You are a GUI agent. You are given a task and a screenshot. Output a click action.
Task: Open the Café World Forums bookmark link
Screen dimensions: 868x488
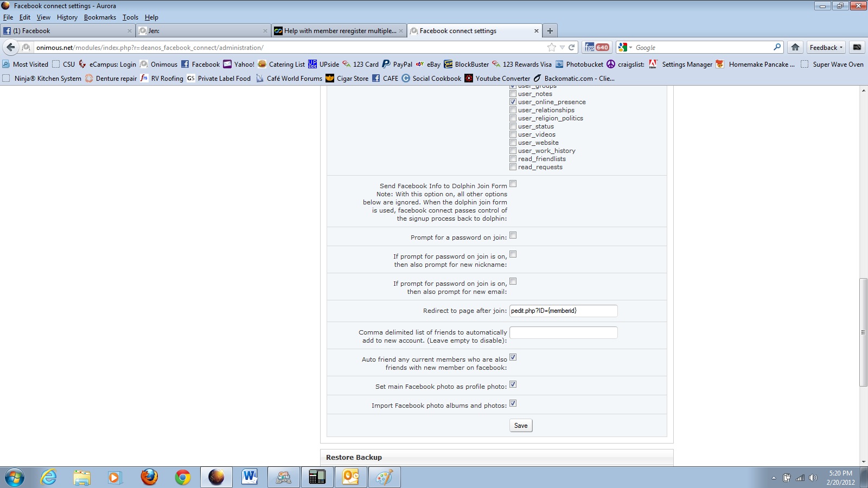coord(289,78)
